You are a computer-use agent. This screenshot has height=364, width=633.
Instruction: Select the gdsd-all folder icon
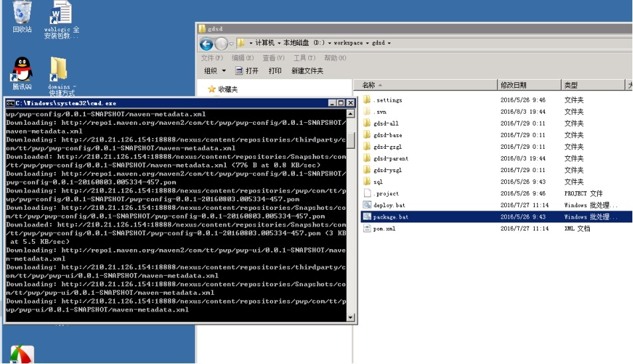(367, 123)
